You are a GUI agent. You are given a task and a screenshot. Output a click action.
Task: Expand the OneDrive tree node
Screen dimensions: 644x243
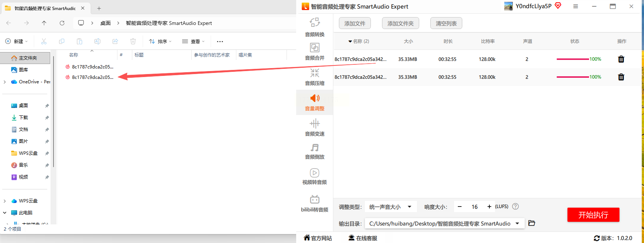(4, 82)
